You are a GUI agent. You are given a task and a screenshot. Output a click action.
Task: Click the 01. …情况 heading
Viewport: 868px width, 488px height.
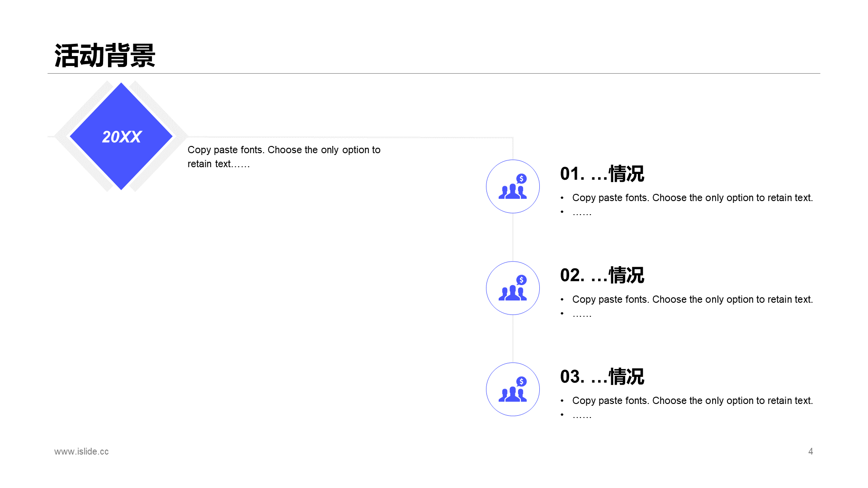pyautogui.click(x=602, y=174)
